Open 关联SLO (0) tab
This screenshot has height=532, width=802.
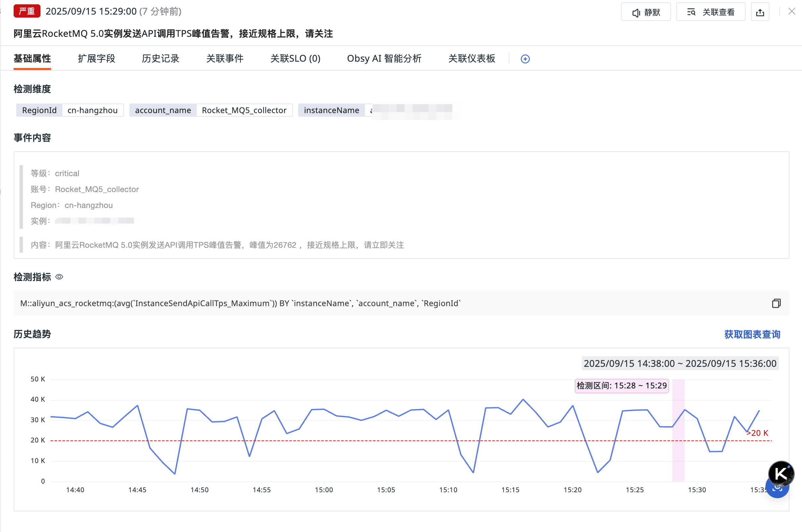(x=295, y=59)
